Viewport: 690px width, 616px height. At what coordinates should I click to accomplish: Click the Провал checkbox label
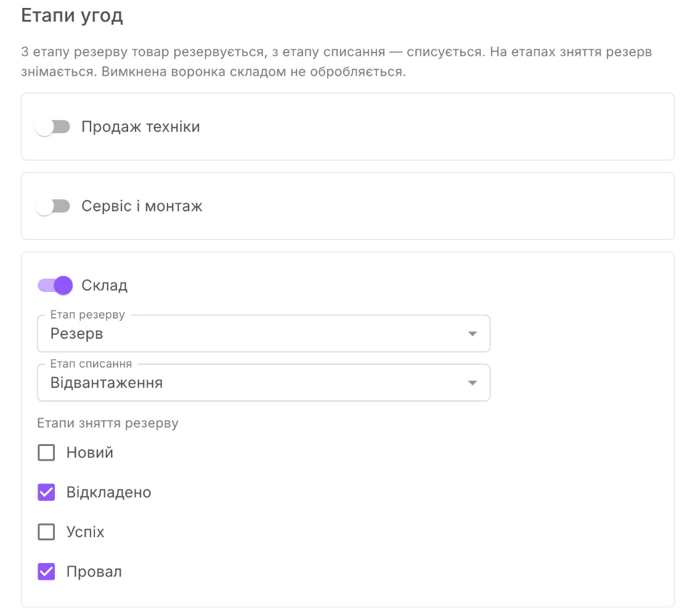tap(94, 572)
